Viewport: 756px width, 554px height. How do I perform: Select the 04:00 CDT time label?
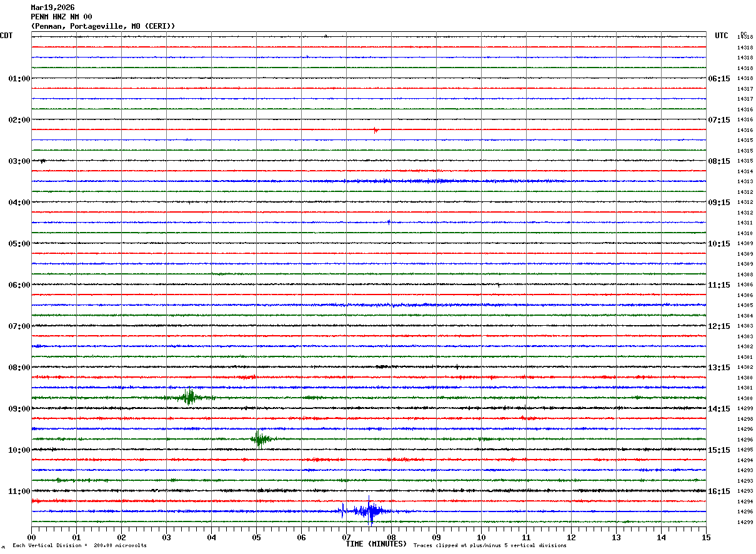tap(19, 203)
